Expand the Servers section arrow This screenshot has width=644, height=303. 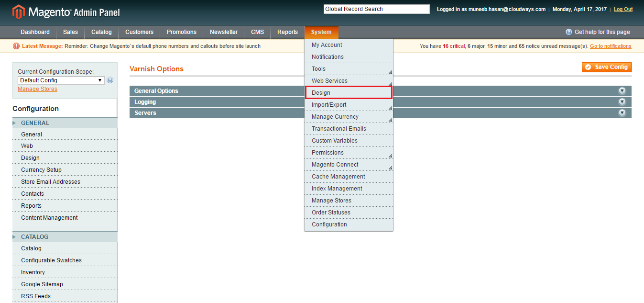tap(622, 112)
